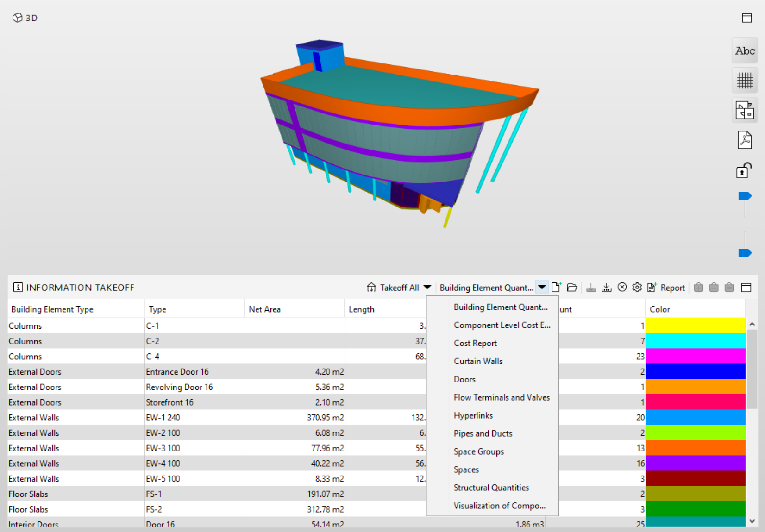
Task: Click the Building Element Type column header
Action: click(x=52, y=309)
